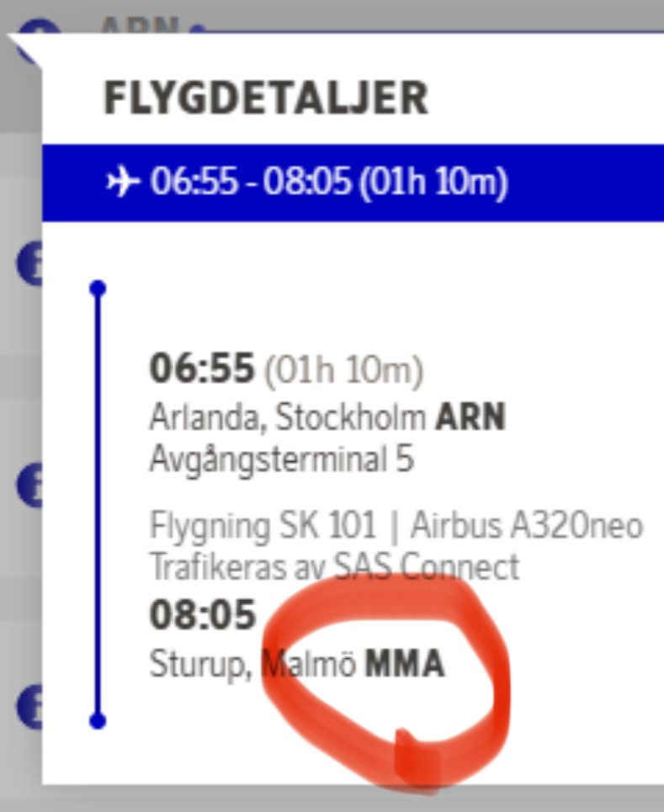664x812 pixels.
Task: Click the info icon left of the timeline's top dot
Action: click(30, 264)
